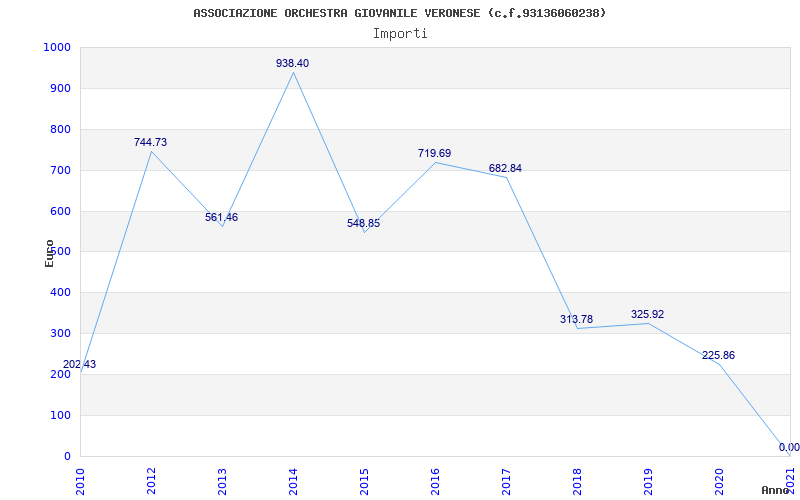800x500 pixels.
Task: Click the 325.92 data label
Action: point(647,314)
